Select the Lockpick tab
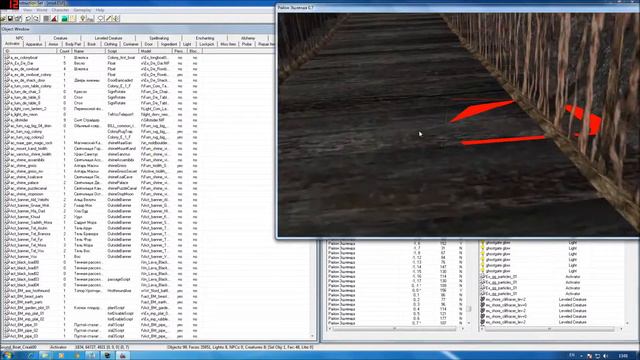This screenshot has width=640, height=360. 207,44
